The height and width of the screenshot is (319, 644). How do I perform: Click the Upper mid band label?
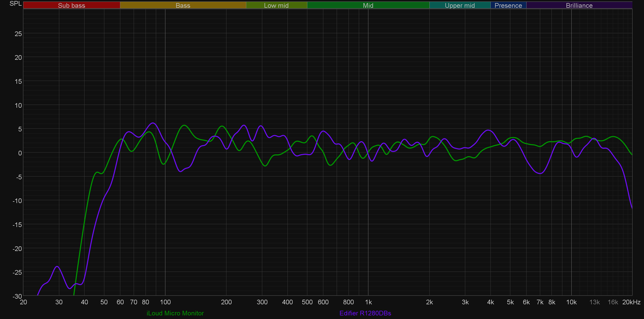click(x=460, y=5)
